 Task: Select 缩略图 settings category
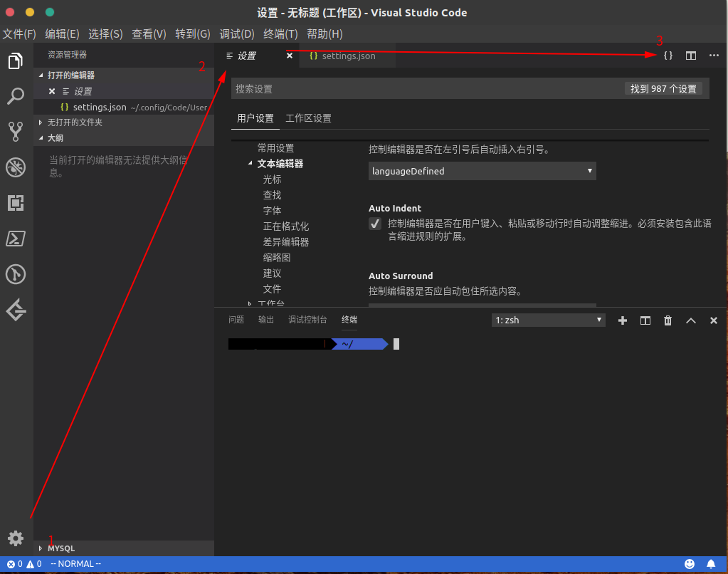(x=277, y=258)
